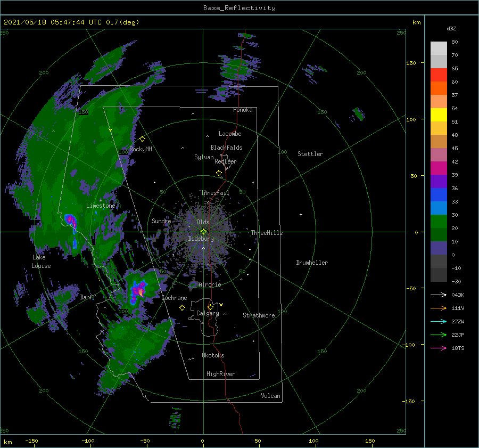Click the yellow diamond at the radar center
The width and height of the screenshot is (479, 448).
203,232
